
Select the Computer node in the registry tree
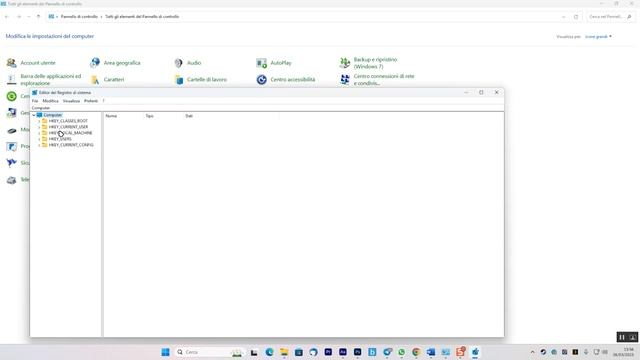53,115
